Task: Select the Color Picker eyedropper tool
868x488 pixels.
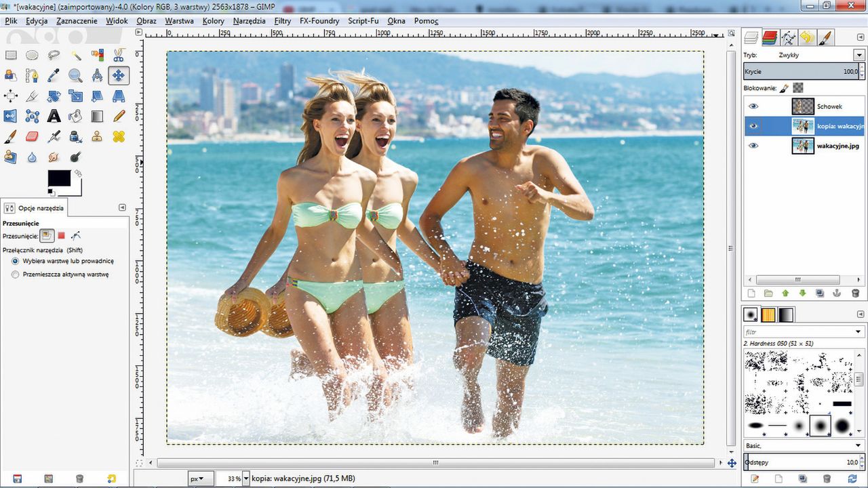Action: [54, 75]
